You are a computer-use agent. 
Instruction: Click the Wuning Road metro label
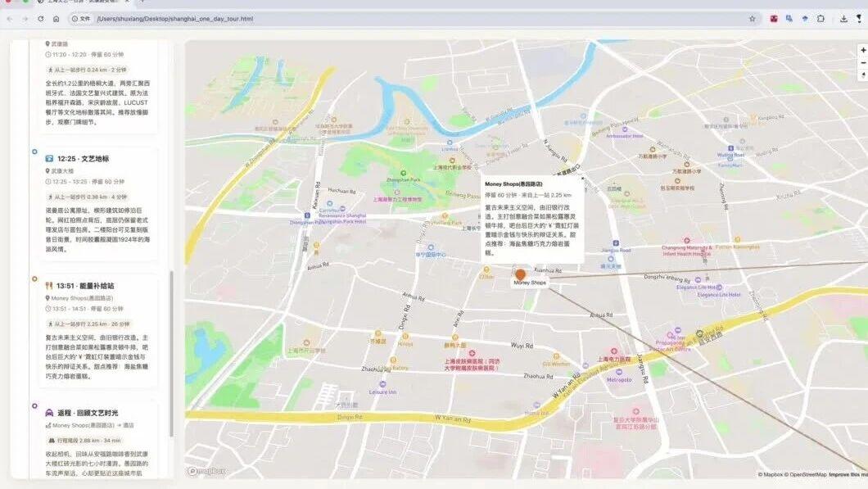click(730, 156)
